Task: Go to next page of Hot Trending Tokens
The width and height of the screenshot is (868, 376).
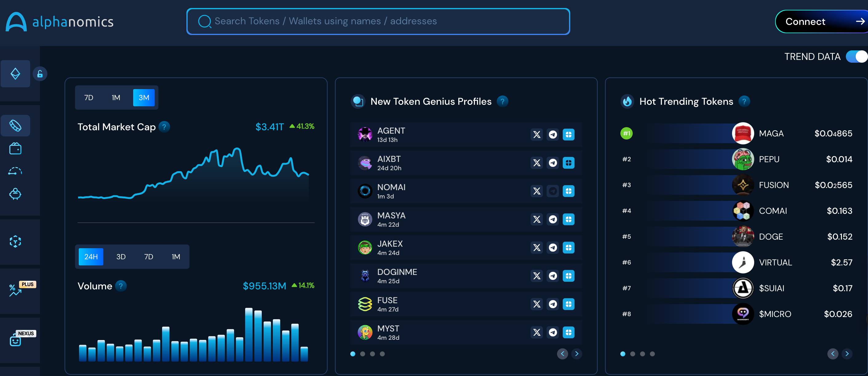Action: (847, 354)
